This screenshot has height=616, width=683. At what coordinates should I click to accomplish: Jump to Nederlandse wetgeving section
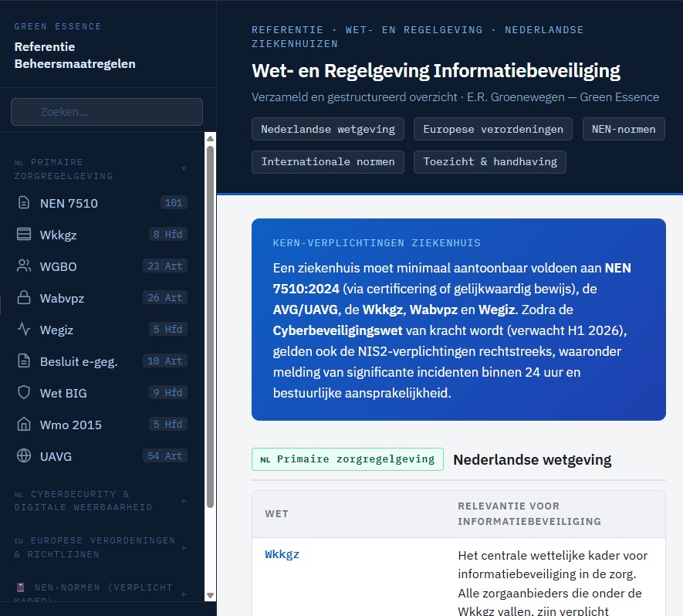point(327,130)
